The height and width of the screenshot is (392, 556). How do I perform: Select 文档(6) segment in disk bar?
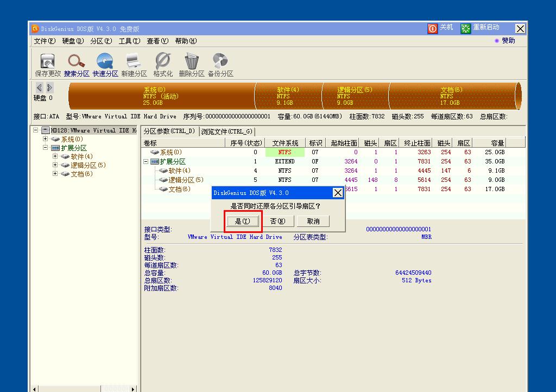pos(452,96)
